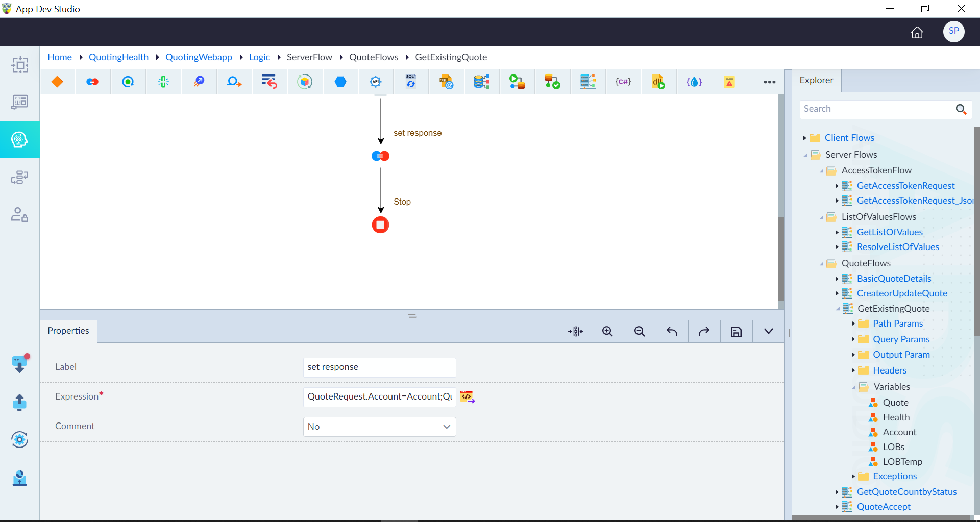Select the Account variable
Screen dimensions: 980x522
(x=899, y=432)
